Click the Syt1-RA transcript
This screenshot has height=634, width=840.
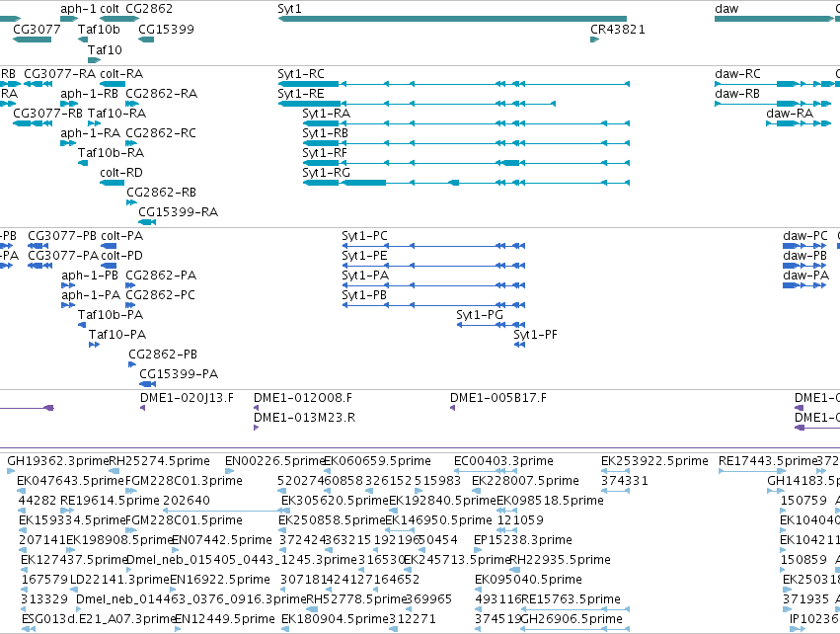[x=466, y=123]
